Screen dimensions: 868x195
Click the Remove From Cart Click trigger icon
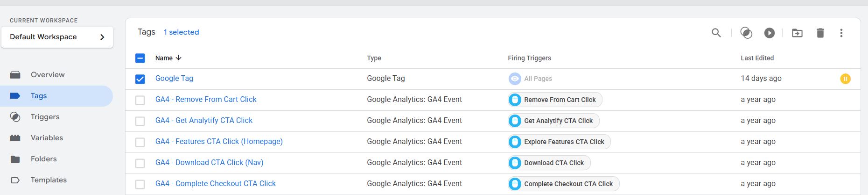point(515,100)
